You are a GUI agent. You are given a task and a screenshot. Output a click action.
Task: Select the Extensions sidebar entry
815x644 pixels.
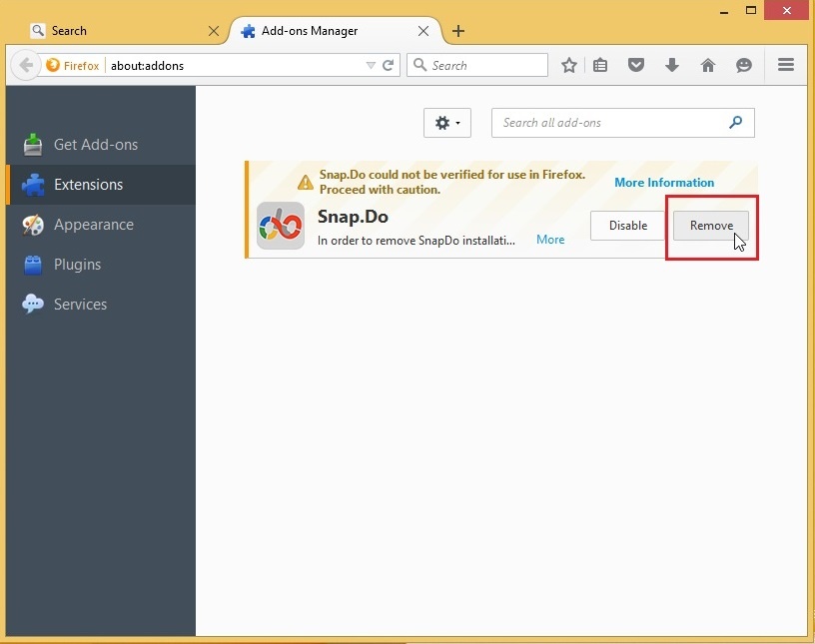point(88,184)
